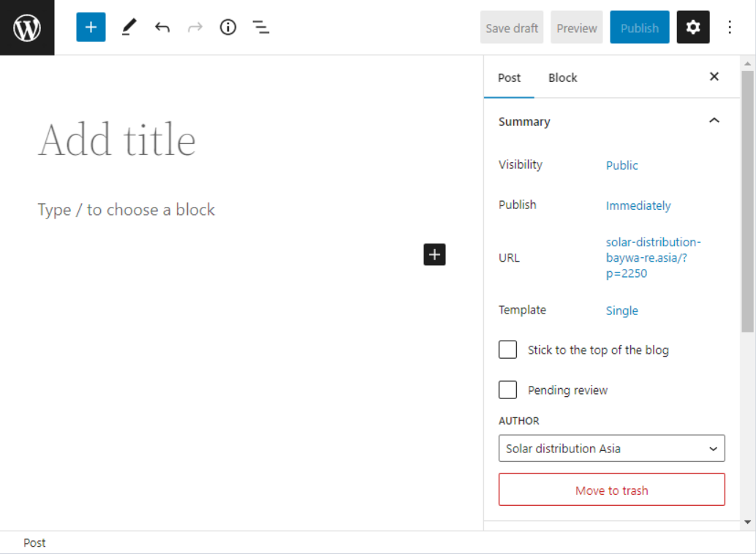Check the Pending review box

(508, 390)
